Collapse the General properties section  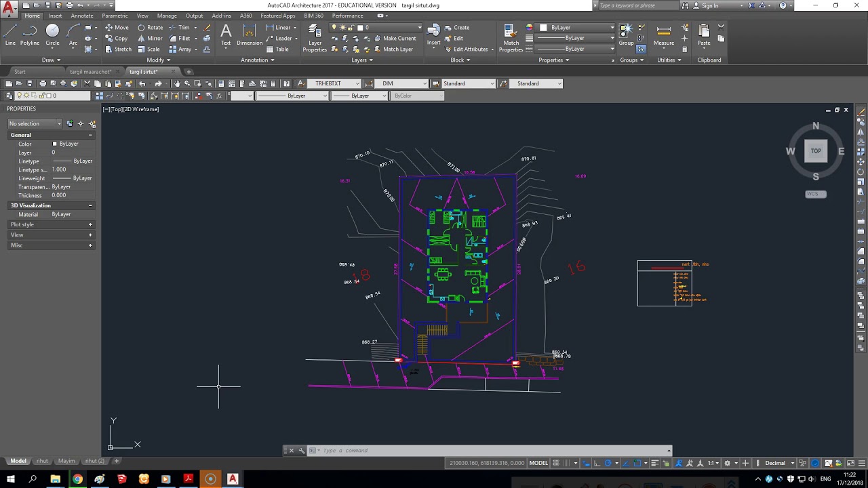tap(90, 135)
